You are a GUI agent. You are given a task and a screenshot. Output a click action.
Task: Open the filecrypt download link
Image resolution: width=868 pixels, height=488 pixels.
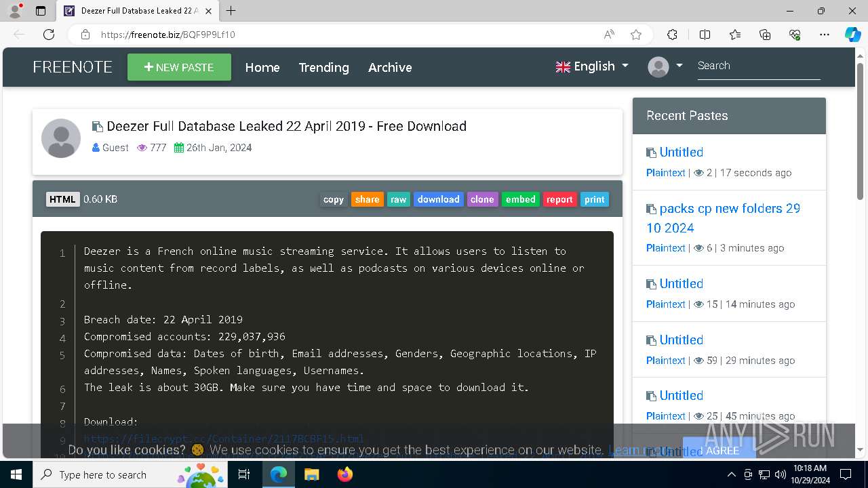point(224,439)
